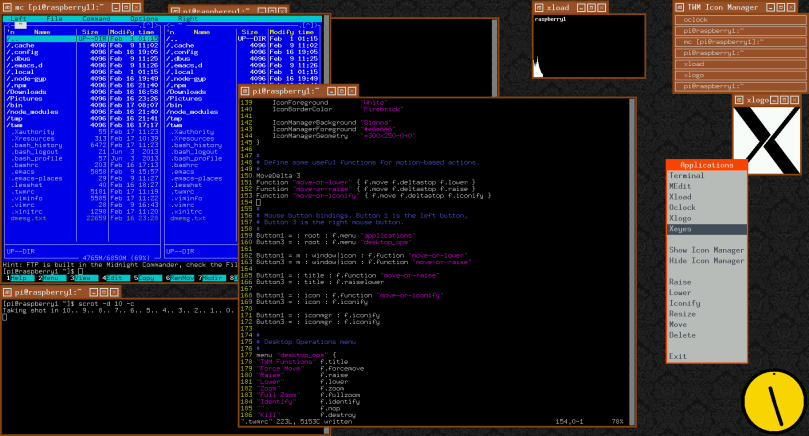Open the Right menu in Midnight Commander

188,19
